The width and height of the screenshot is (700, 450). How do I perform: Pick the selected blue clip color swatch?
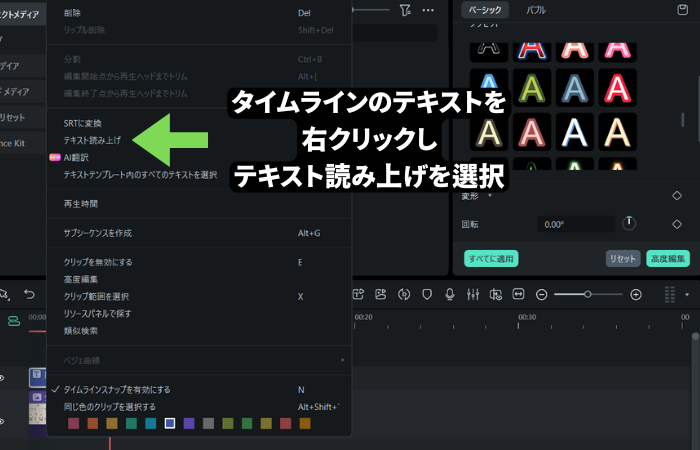(x=170, y=423)
